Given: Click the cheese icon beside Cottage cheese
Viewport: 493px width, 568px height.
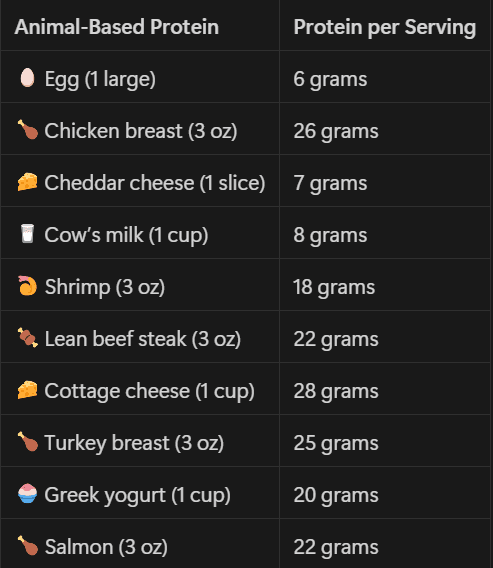Looking at the screenshot, I should point(28,390).
